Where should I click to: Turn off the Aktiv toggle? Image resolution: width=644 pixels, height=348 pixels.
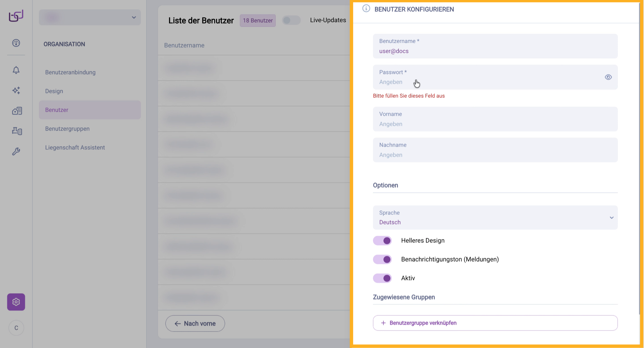(x=382, y=278)
